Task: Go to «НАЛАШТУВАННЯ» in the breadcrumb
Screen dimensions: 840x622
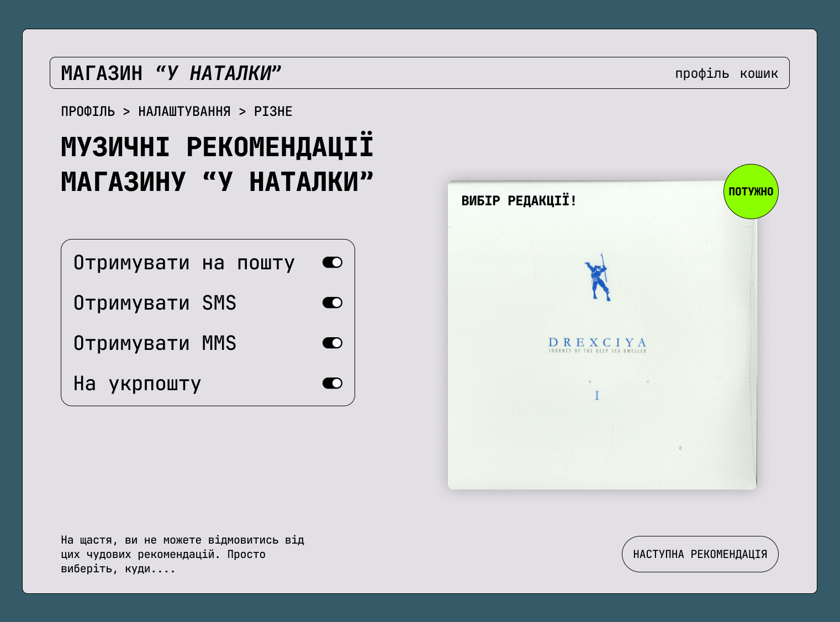Action: coord(184,111)
